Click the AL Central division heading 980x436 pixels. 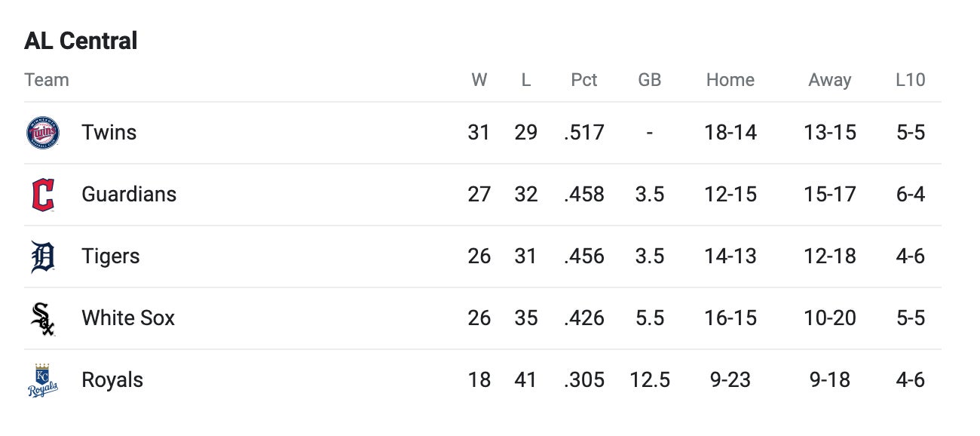[x=81, y=41]
